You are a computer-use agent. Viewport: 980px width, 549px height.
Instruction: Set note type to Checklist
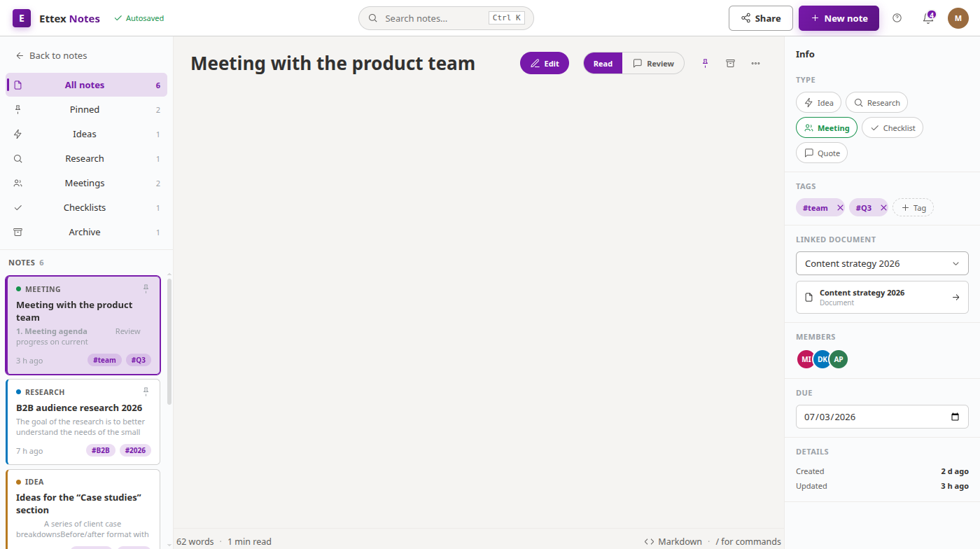pyautogui.click(x=892, y=128)
